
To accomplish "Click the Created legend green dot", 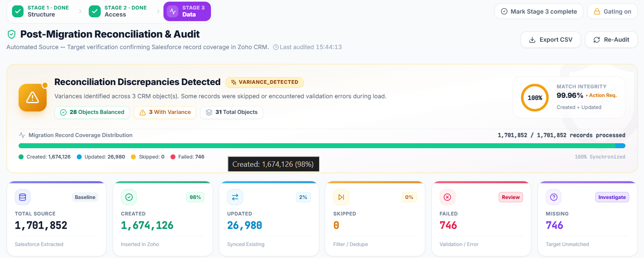I will pyautogui.click(x=21, y=157).
